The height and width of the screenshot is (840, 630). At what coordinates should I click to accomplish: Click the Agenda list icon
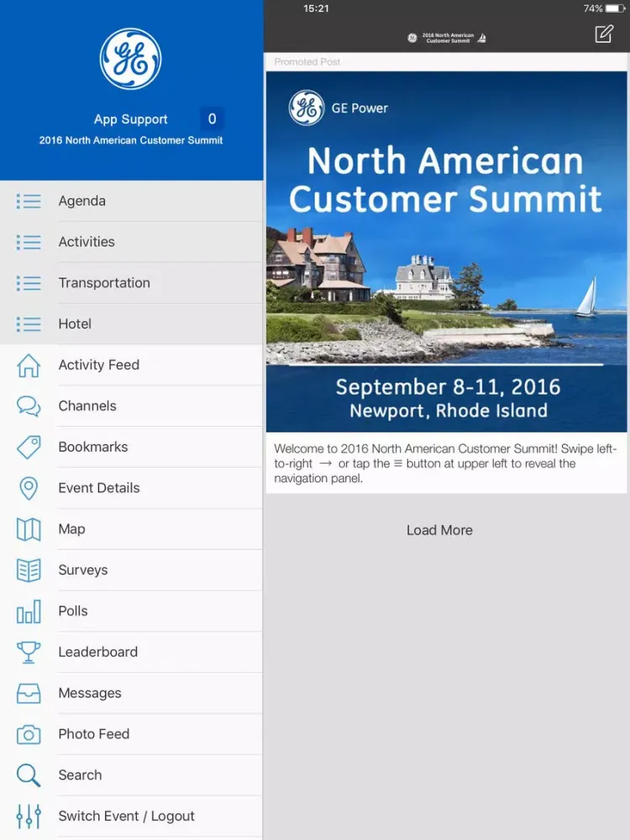tap(29, 202)
